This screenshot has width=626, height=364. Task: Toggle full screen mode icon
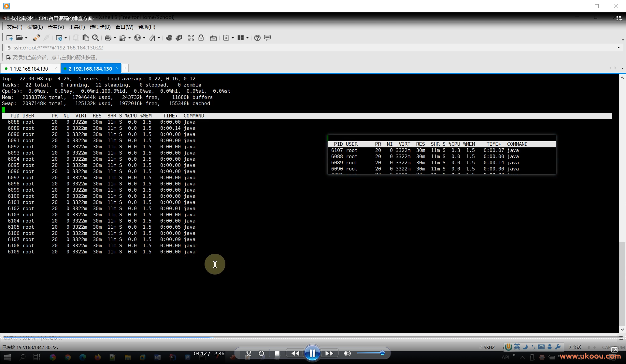[x=191, y=38]
